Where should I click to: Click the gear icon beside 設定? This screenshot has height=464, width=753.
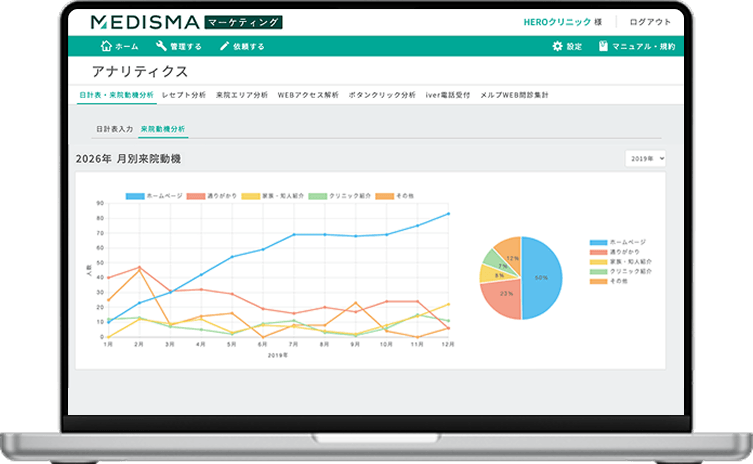557,46
